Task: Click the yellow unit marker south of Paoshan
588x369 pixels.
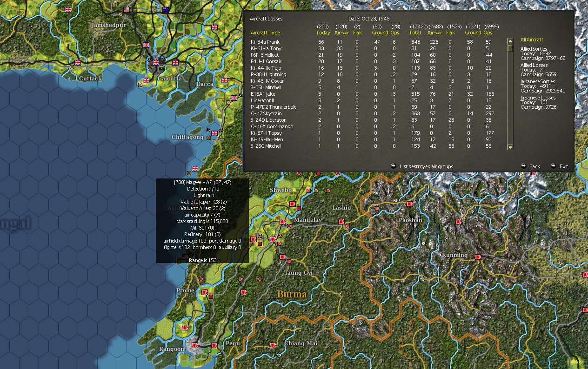Action: [423, 244]
